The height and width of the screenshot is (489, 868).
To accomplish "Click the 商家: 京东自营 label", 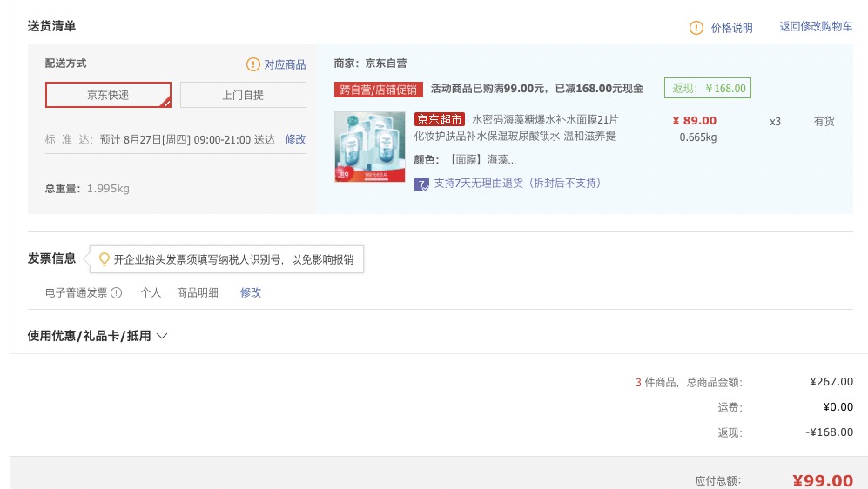I will coord(370,63).
